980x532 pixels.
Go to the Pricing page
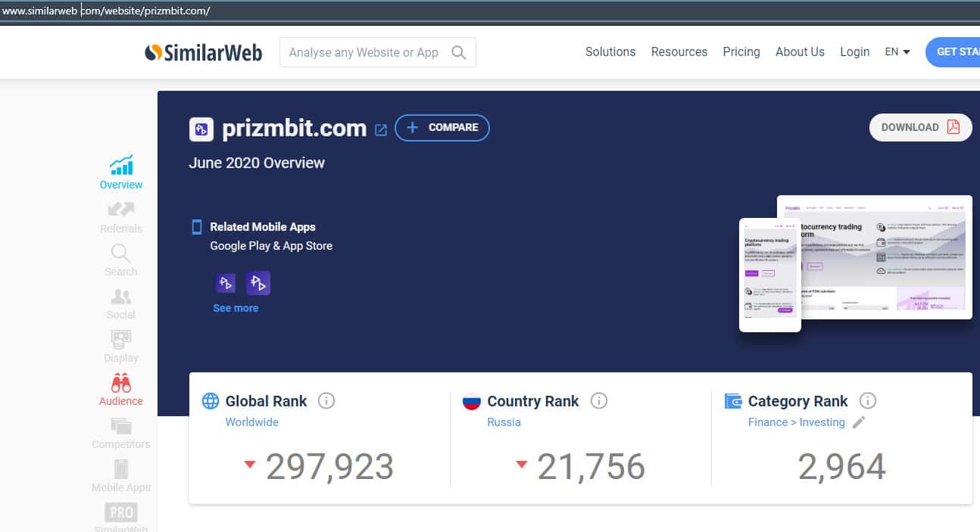pyautogui.click(x=741, y=52)
